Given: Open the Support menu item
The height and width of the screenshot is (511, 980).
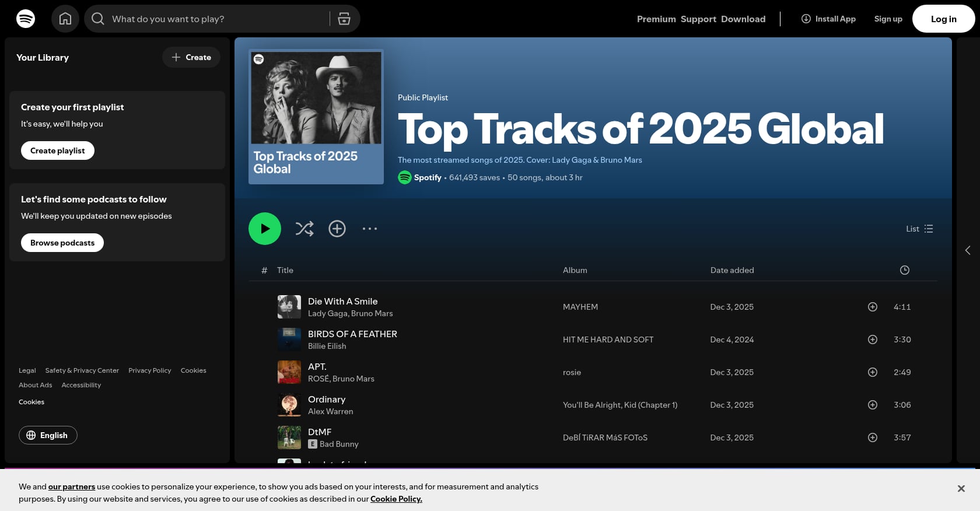Looking at the screenshot, I should pyautogui.click(x=698, y=19).
